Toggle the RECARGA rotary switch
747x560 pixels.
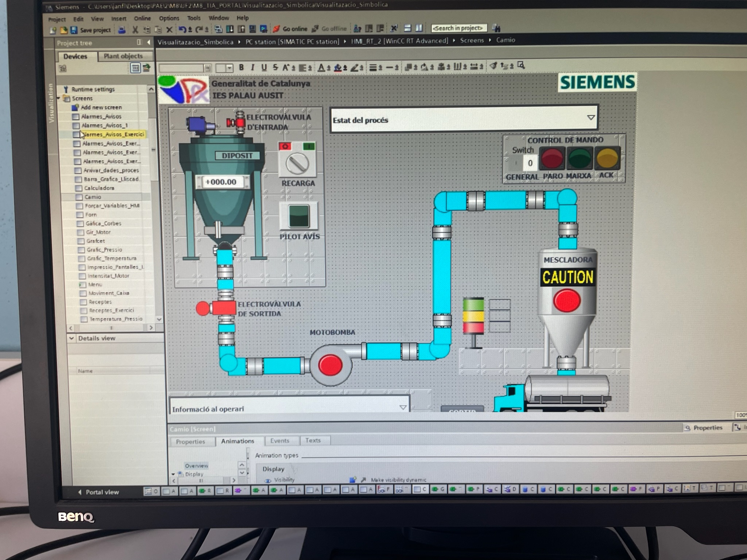click(x=297, y=163)
